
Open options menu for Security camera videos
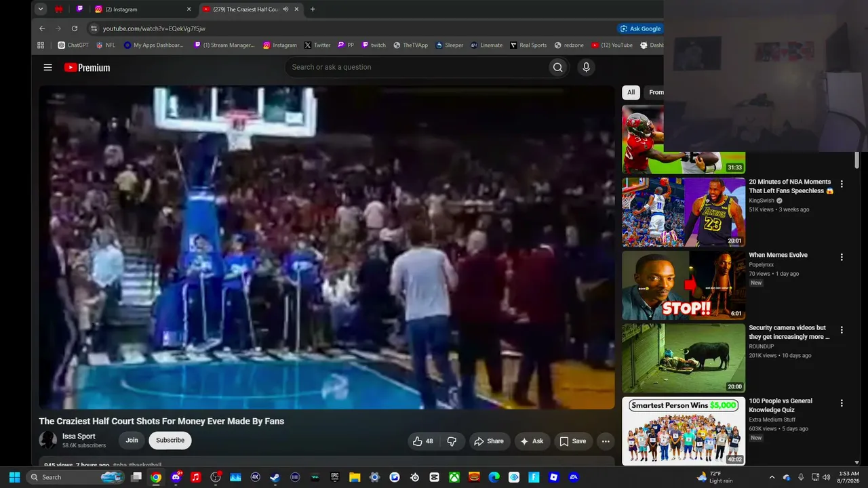[x=842, y=330]
